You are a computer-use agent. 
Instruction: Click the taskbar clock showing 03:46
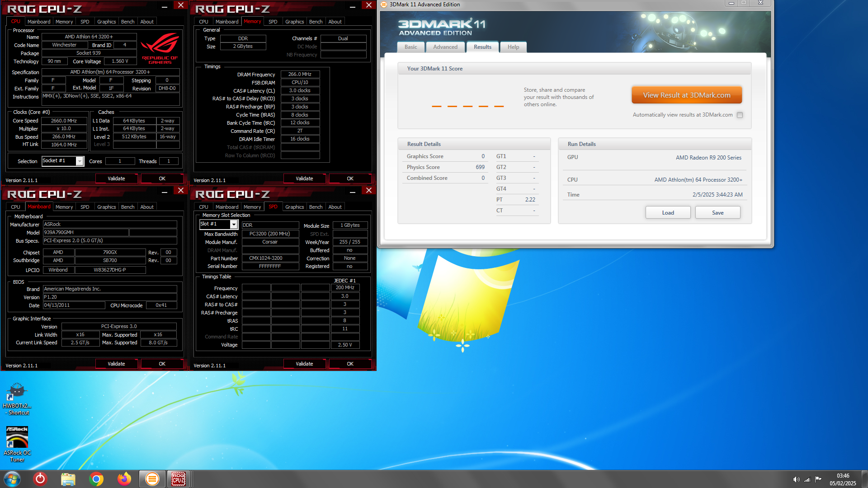(843, 479)
